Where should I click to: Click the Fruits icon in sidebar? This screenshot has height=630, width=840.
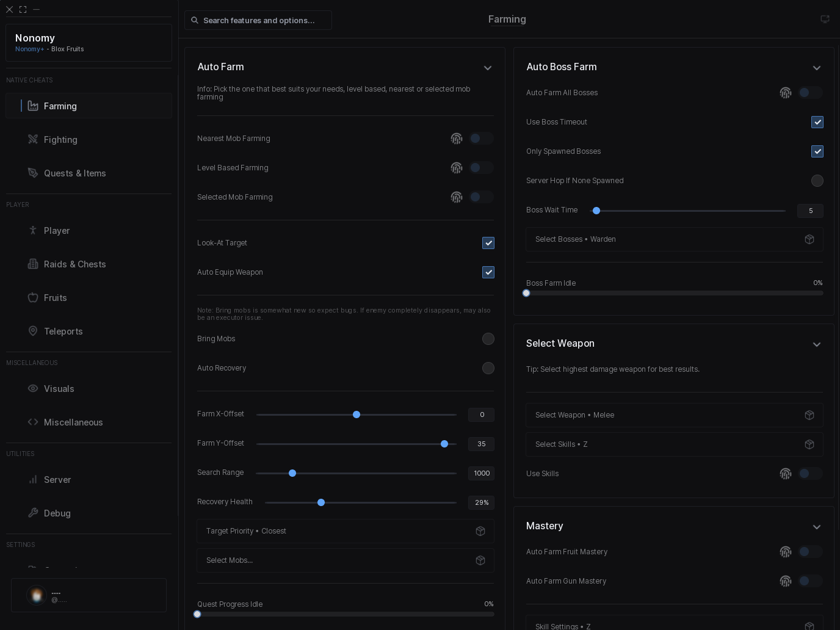pos(33,297)
